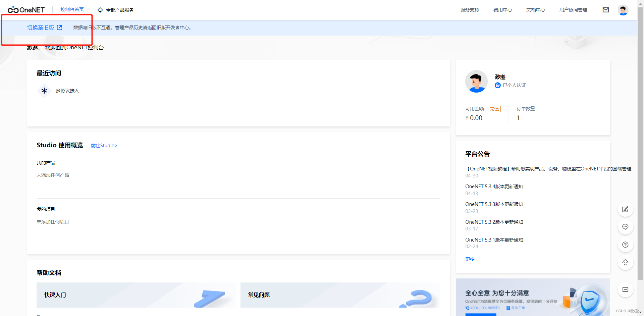Screen dimensions: 644x316
Task: Click the 最近访问 heading
Action: [x=49, y=73]
